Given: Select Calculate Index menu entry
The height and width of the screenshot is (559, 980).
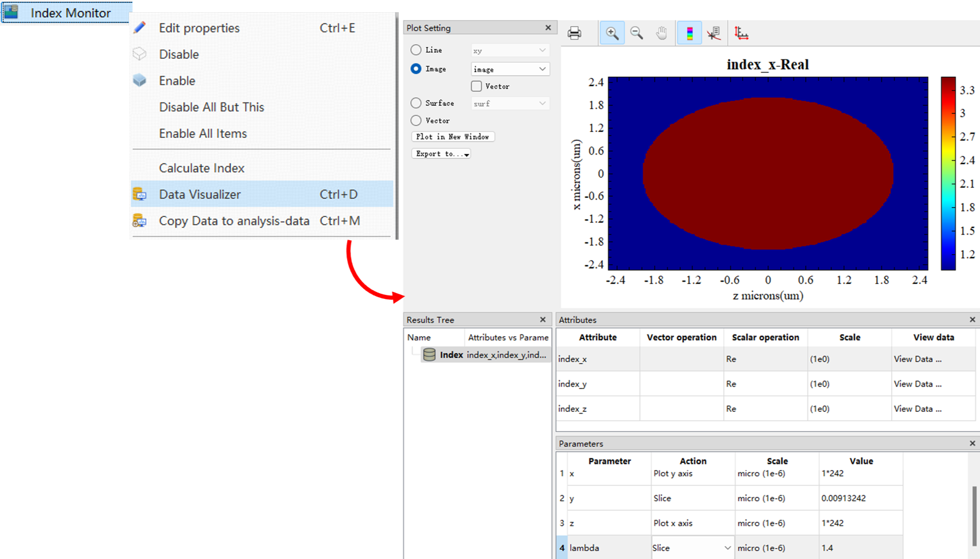Looking at the screenshot, I should pos(202,168).
